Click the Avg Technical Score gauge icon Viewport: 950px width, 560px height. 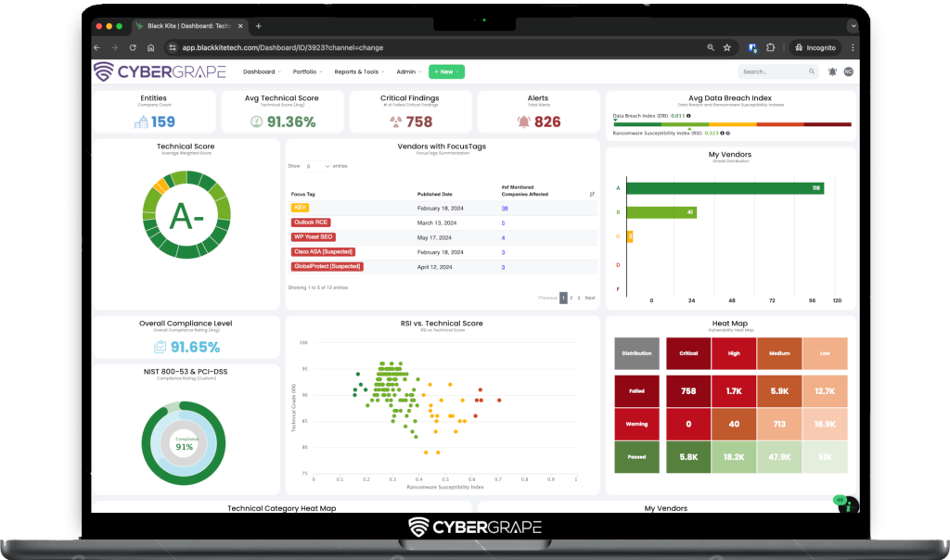[257, 121]
